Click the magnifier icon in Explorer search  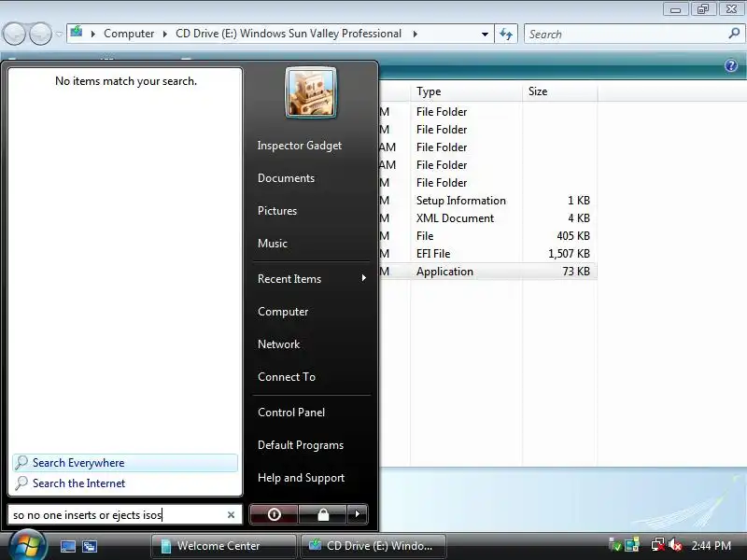(734, 34)
